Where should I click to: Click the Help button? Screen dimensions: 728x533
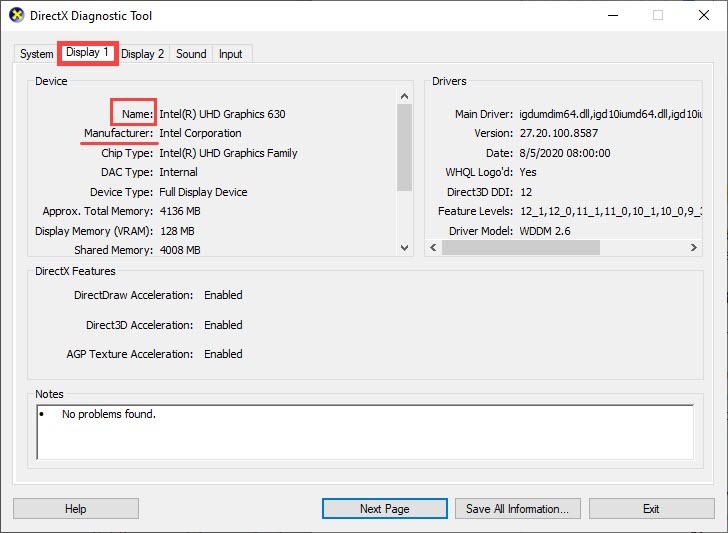(x=76, y=509)
